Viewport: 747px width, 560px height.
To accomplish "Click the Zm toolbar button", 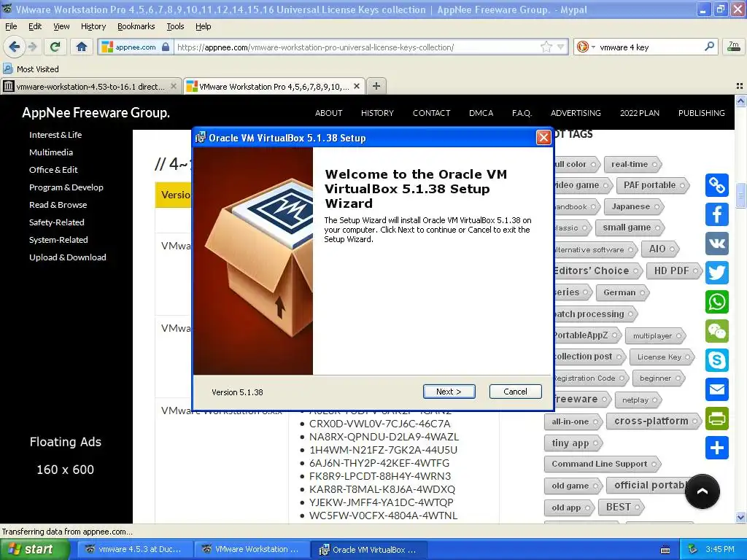I will pos(734,46).
